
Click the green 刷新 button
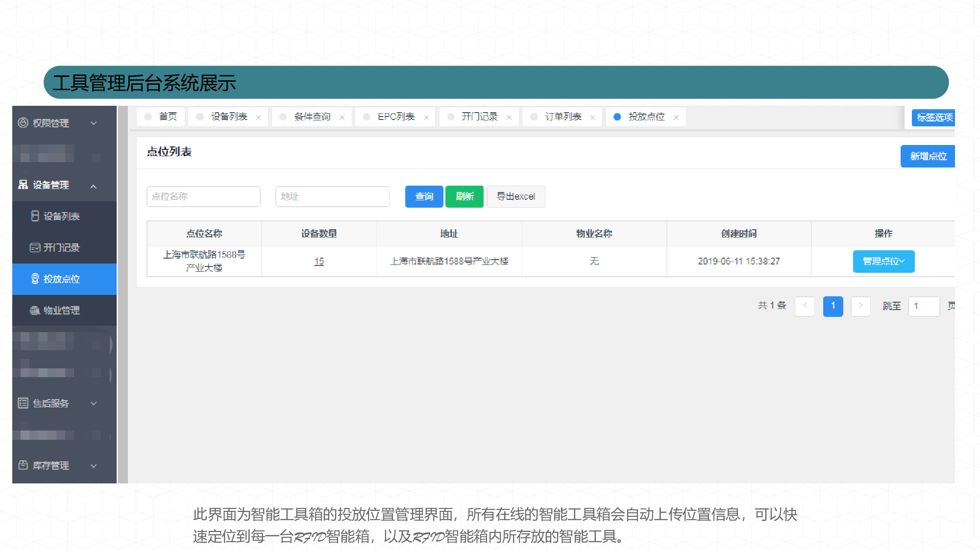[465, 196]
